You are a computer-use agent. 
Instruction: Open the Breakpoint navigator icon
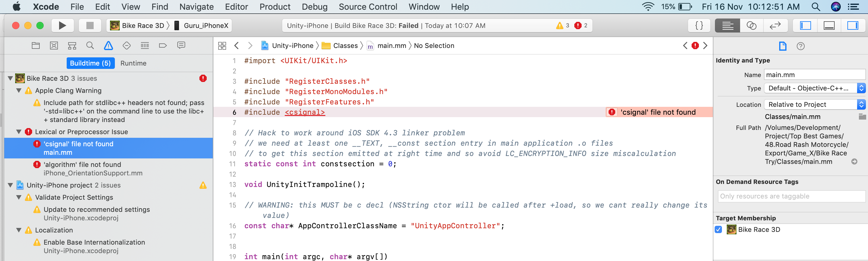tap(163, 46)
